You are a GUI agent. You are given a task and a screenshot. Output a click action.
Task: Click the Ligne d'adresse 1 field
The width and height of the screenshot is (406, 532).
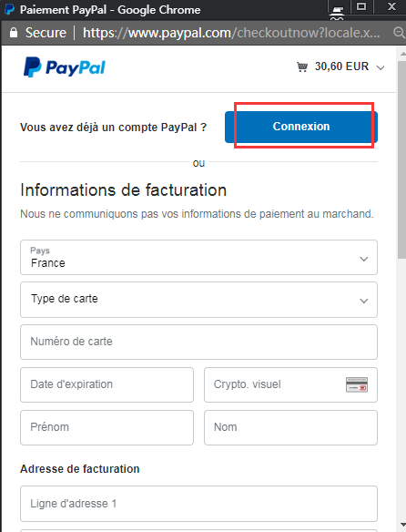tap(198, 504)
